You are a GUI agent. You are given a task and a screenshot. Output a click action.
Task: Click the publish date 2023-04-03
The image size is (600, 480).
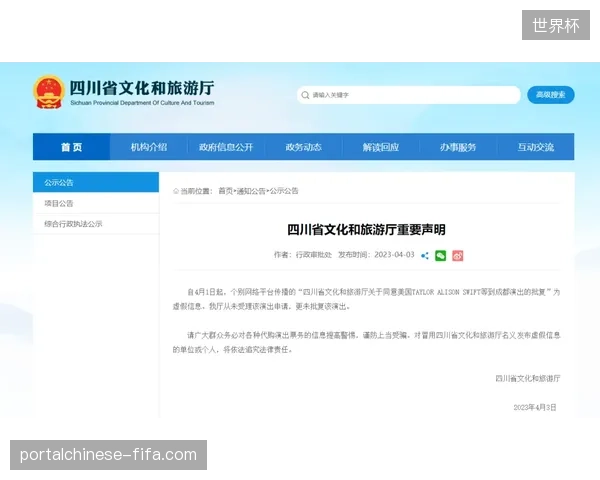(395, 255)
